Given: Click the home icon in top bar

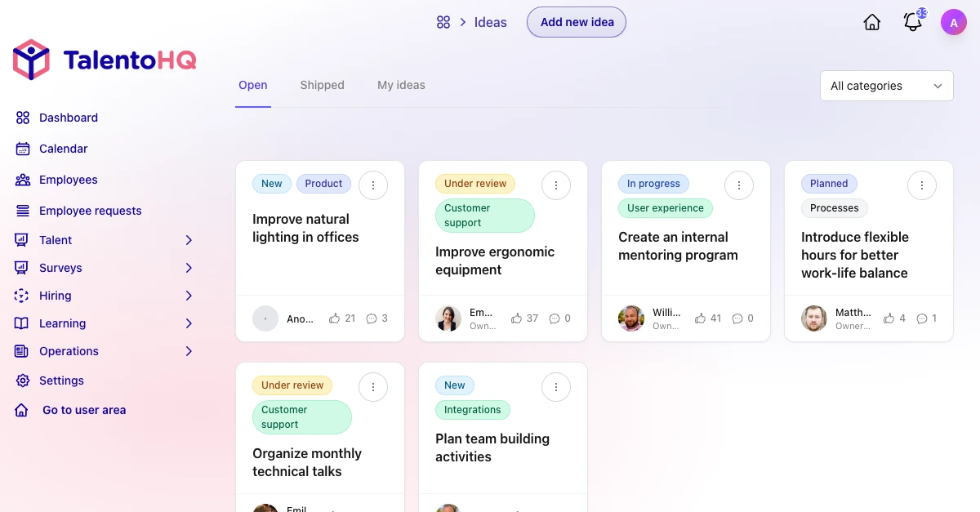Looking at the screenshot, I should [x=872, y=22].
